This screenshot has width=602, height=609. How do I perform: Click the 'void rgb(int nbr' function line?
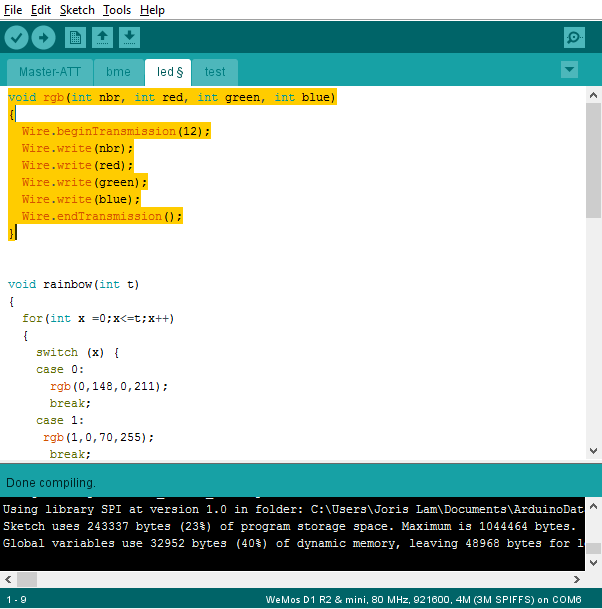point(172,97)
